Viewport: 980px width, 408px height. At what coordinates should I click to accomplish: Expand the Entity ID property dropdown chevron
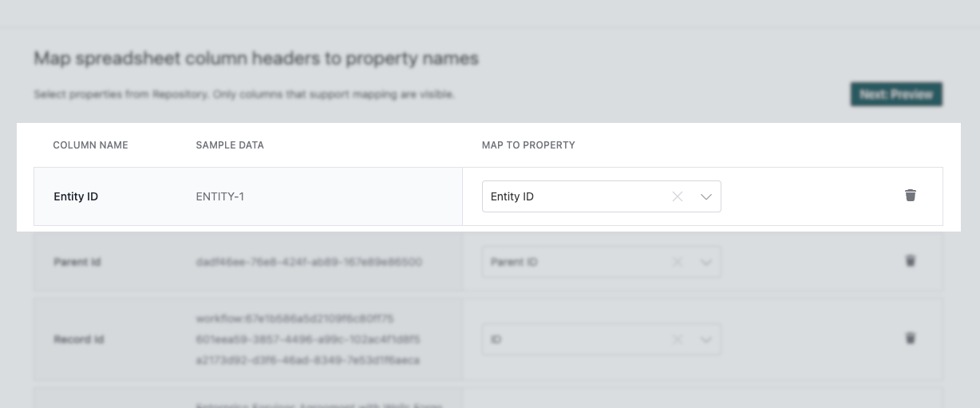(706, 196)
